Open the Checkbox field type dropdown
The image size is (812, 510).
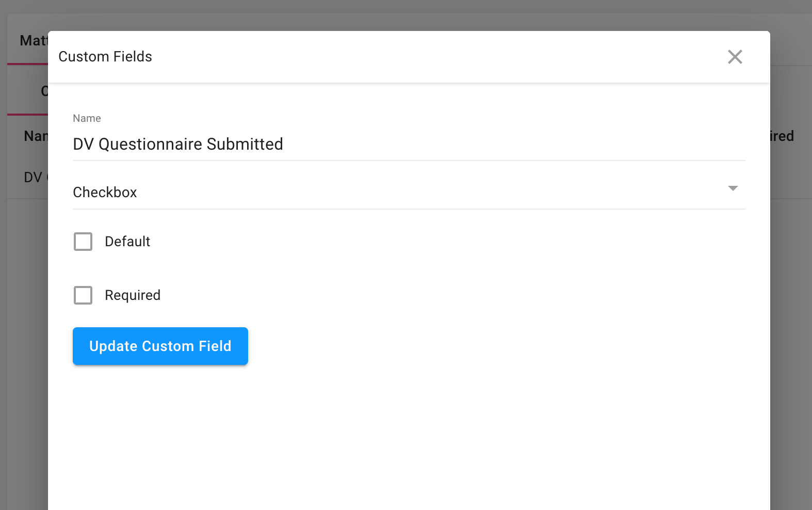402,192
